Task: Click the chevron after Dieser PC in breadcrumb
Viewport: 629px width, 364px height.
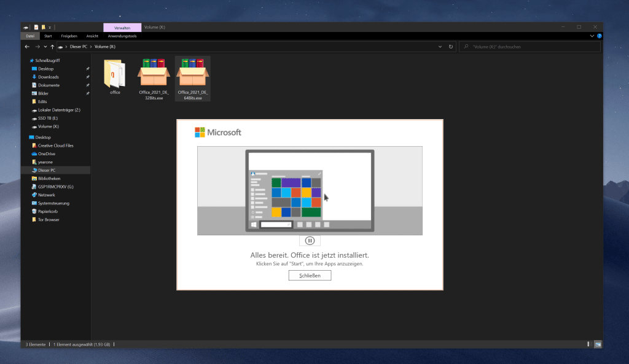Action: pyautogui.click(x=91, y=47)
